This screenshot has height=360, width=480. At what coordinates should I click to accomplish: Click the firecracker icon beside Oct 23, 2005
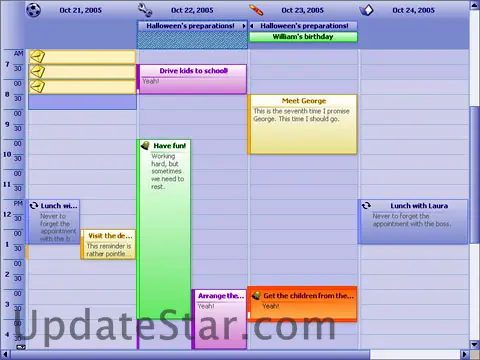(x=256, y=10)
